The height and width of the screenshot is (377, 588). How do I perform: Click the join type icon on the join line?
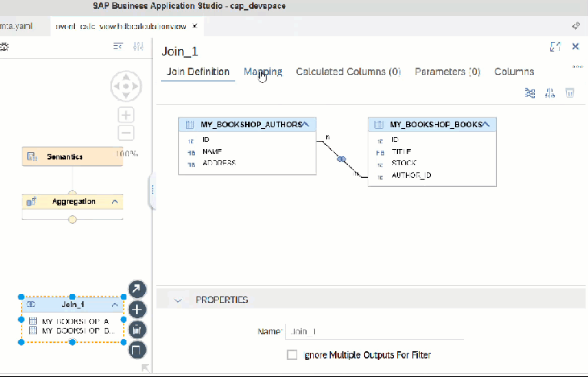coord(342,159)
